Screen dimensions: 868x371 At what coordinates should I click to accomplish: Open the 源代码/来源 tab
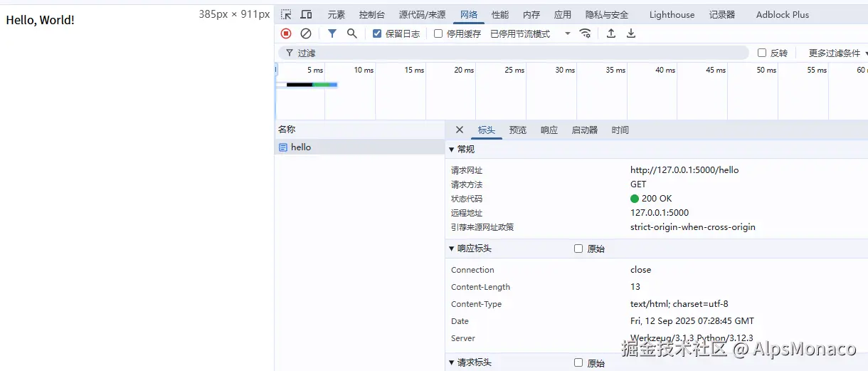click(x=422, y=14)
